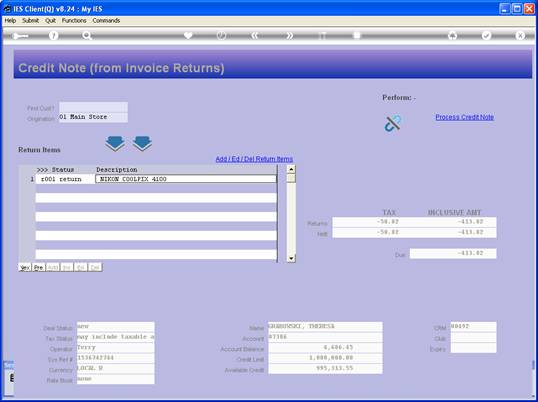Click the double right arrow icon
The height and width of the screenshot is (402, 538).
(x=290, y=35)
